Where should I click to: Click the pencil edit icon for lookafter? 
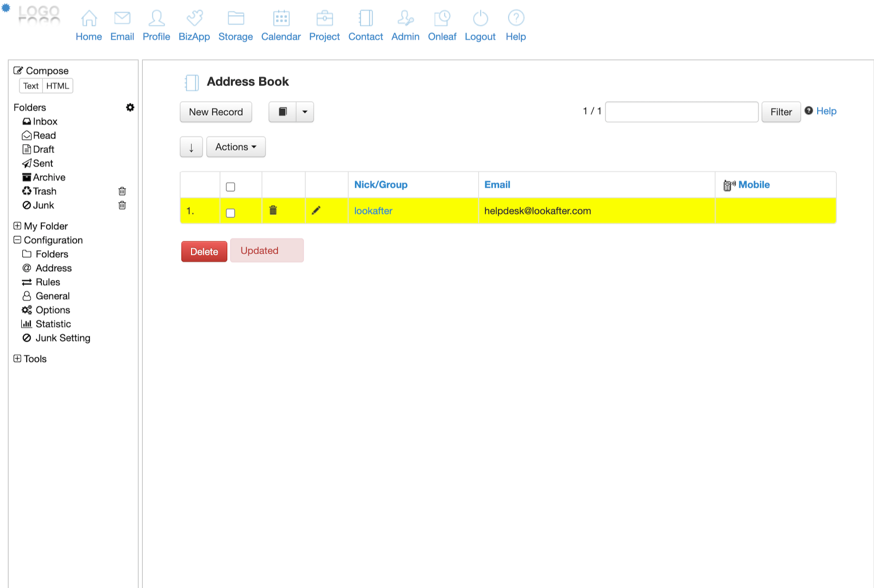click(316, 210)
